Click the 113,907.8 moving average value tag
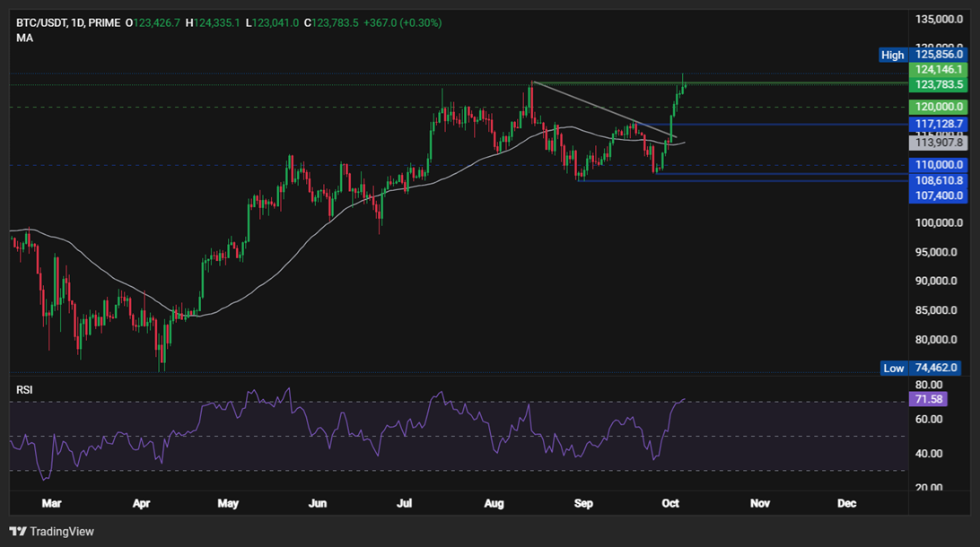 [939, 143]
